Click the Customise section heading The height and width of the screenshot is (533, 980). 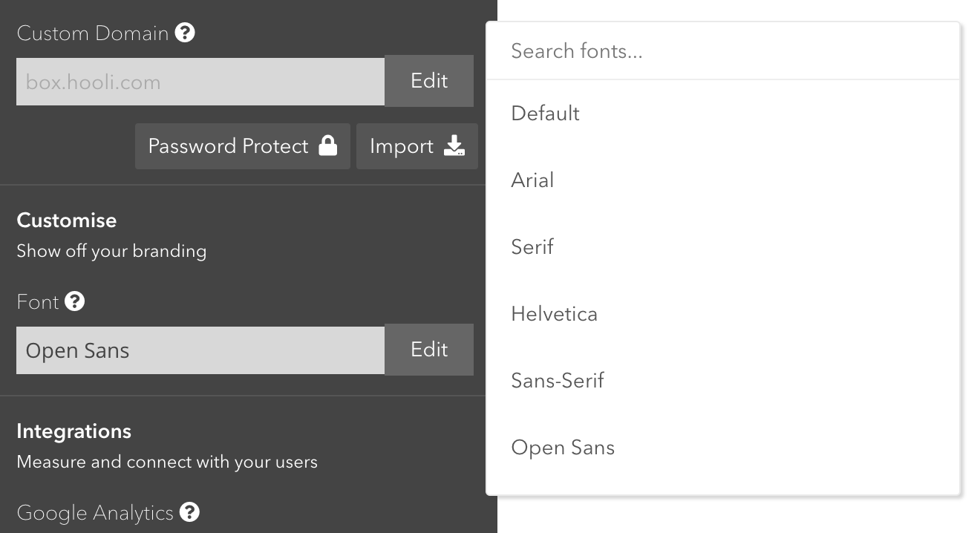[x=67, y=220]
